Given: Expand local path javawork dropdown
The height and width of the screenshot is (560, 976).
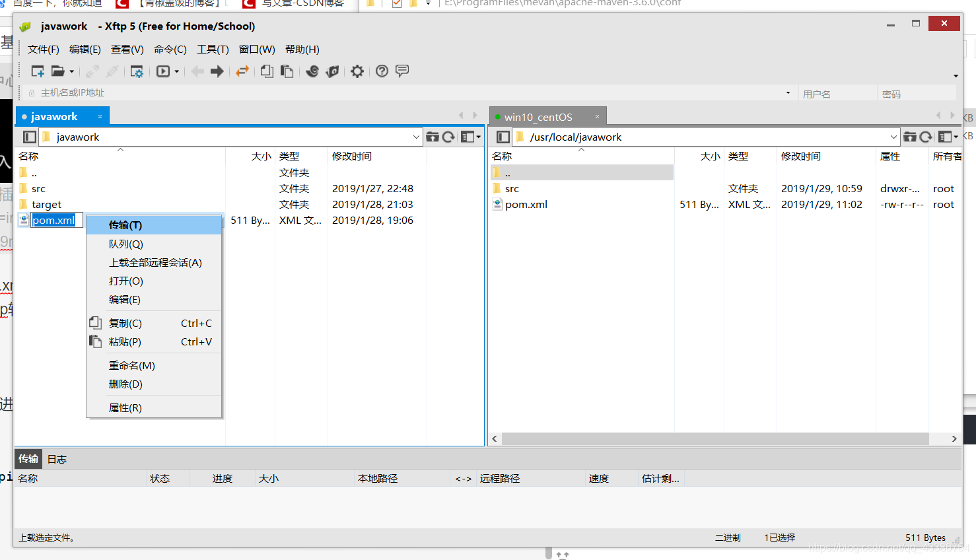Looking at the screenshot, I should click(416, 137).
